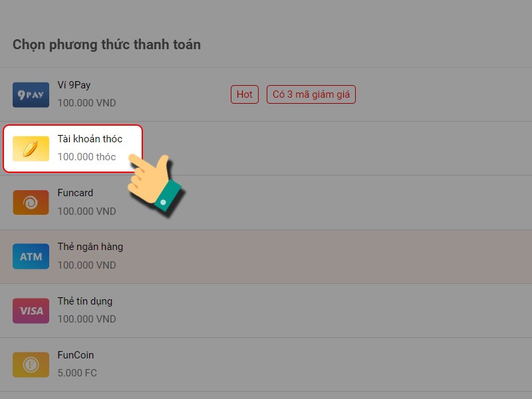Choose Thẻ tín dụng payment method
The height and width of the screenshot is (399, 532).
85,301
